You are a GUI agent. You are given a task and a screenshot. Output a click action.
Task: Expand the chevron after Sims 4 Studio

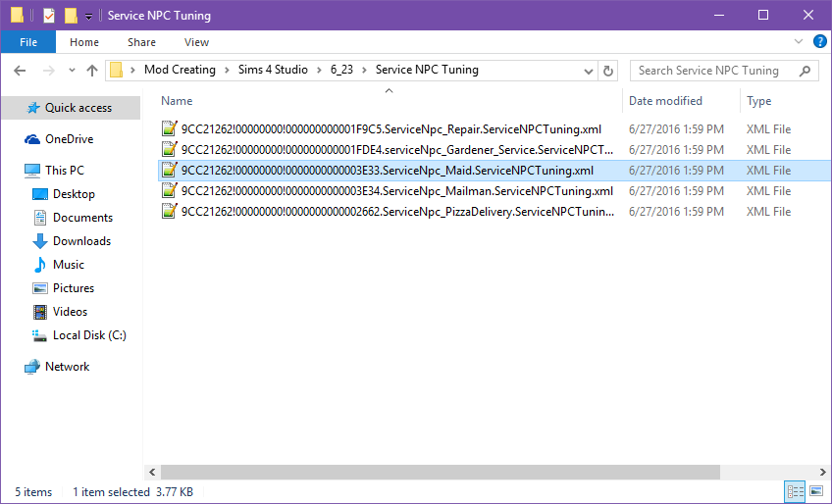[x=319, y=70]
